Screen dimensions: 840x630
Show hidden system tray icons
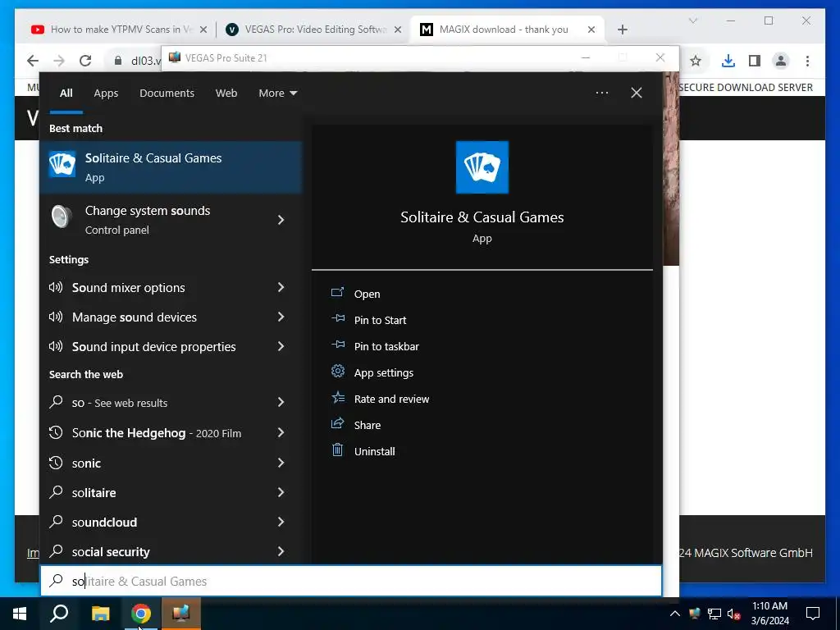pos(675,614)
